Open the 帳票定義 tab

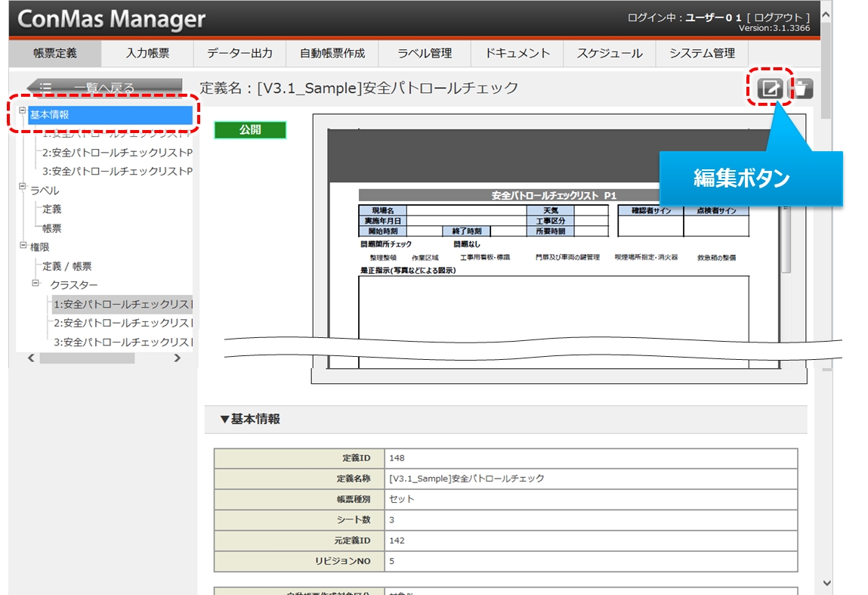[x=55, y=53]
